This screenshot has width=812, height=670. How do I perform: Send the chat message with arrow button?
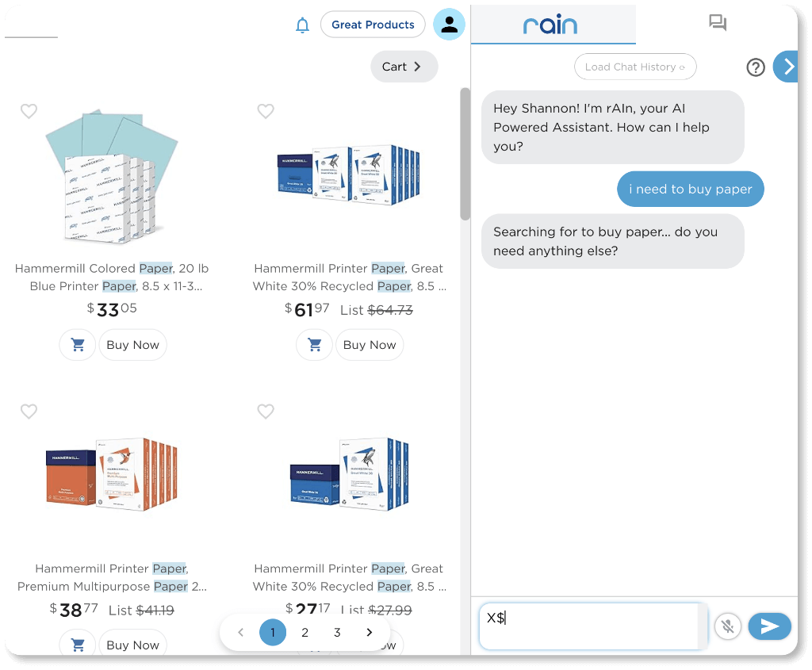point(769,626)
